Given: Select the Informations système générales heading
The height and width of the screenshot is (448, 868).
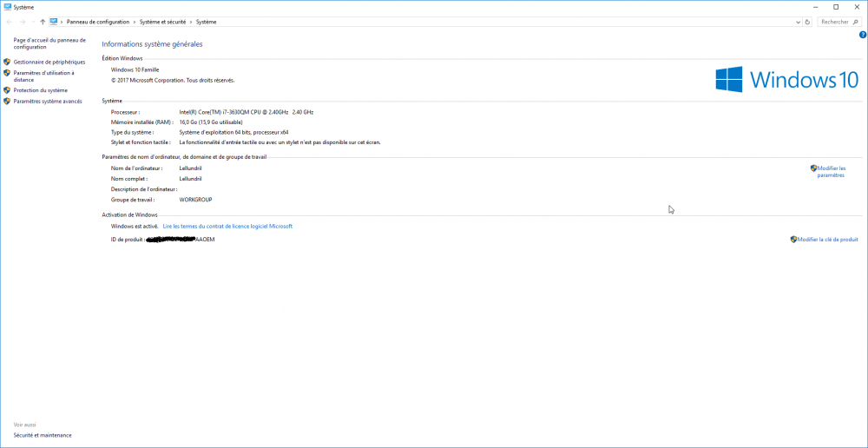Looking at the screenshot, I should pyautogui.click(x=152, y=43).
